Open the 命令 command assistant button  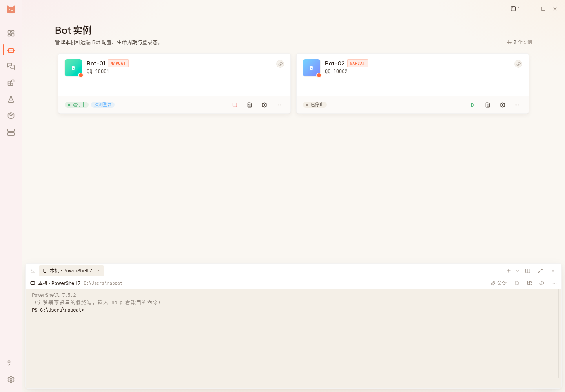499,283
